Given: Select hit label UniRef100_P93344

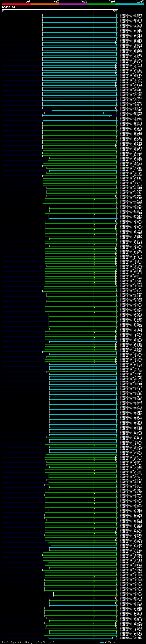Looking at the screenshot, I should point(131,45).
